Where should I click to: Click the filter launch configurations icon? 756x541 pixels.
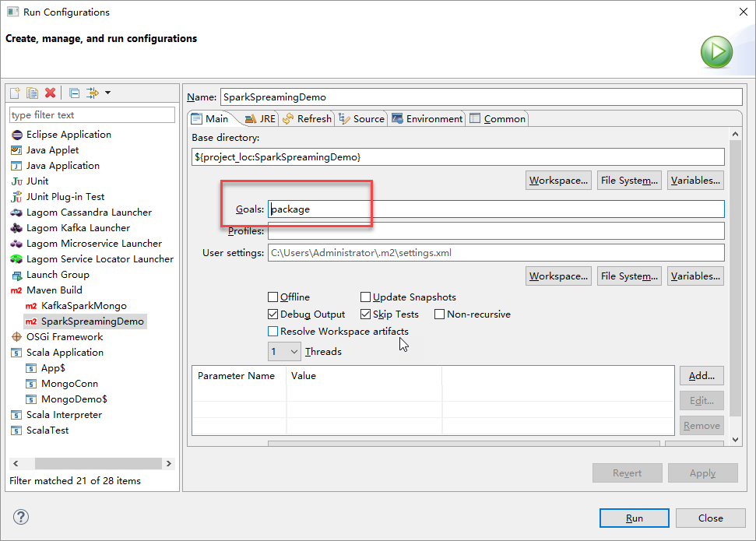click(92, 93)
